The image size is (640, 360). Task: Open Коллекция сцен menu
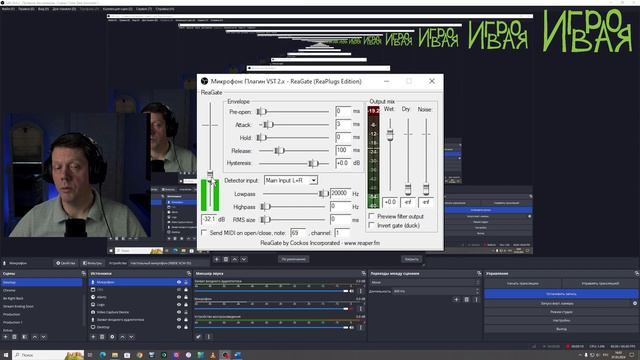[x=118, y=9]
